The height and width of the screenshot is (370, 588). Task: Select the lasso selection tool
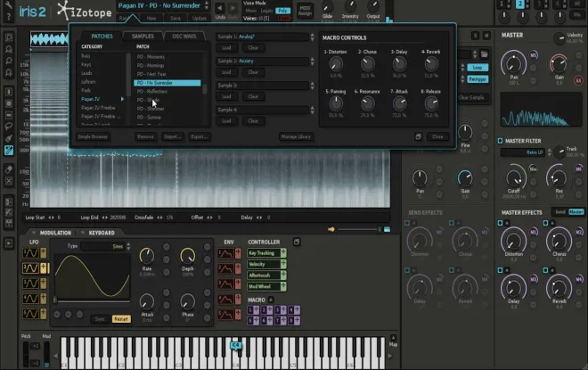(x=9, y=127)
